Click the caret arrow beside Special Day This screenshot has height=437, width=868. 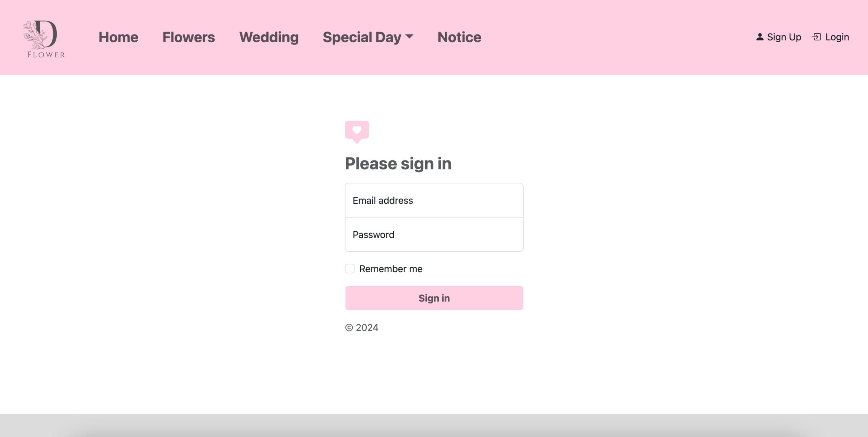coord(410,36)
